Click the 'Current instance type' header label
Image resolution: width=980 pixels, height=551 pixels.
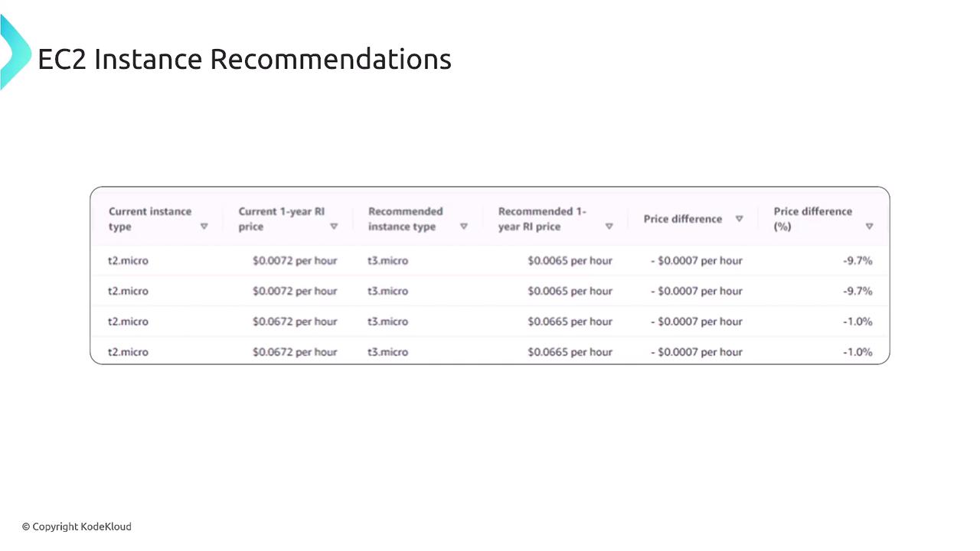[x=149, y=219]
